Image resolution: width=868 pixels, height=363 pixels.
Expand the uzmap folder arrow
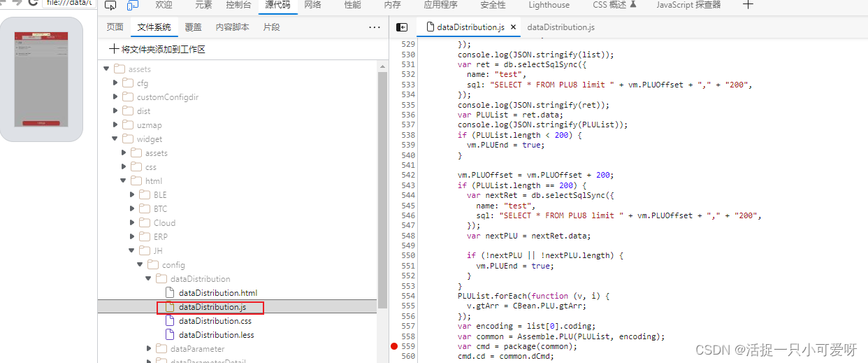tap(115, 124)
